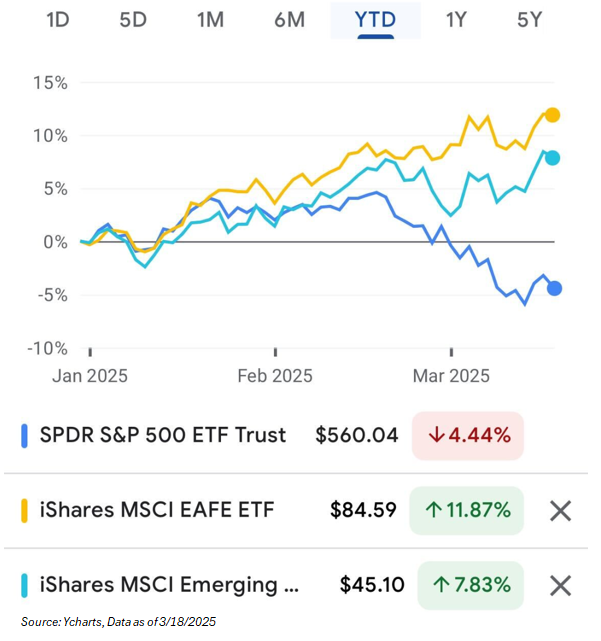
Task: Click the teal Emerging endpoint dot on the chart
Action: tap(552, 157)
